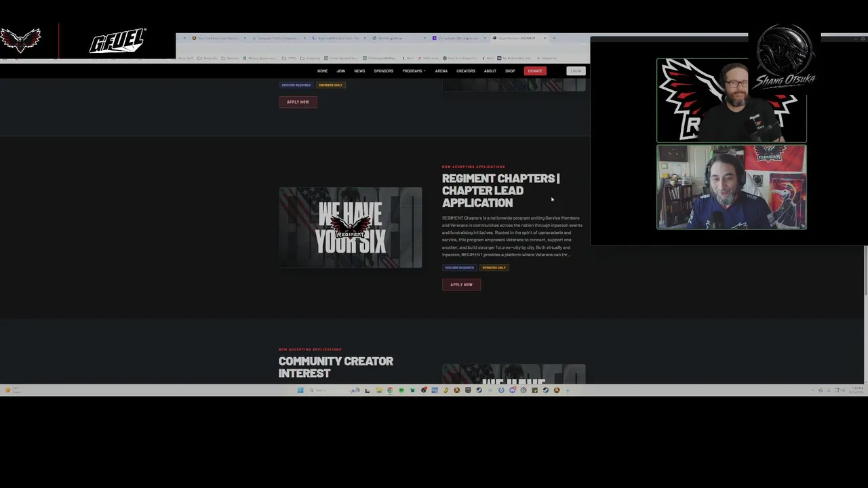Click the browser page vertical scrollbar
This screenshot has width=868, height=488.
pyautogui.click(x=865, y=271)
